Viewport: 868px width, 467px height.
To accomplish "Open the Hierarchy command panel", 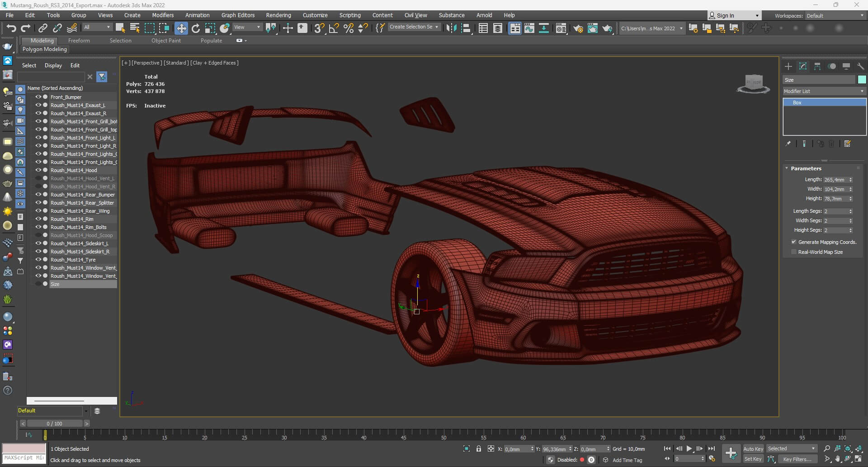I will point(817,66).
